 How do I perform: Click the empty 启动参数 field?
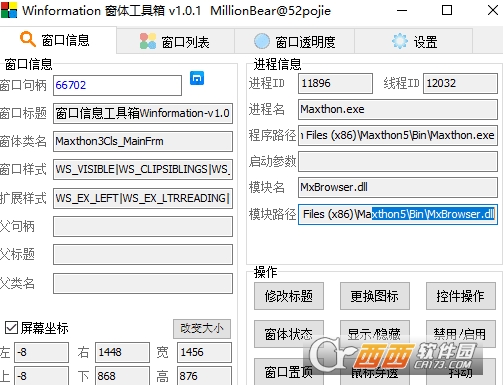pyautogui.click(x=398, y=161)
